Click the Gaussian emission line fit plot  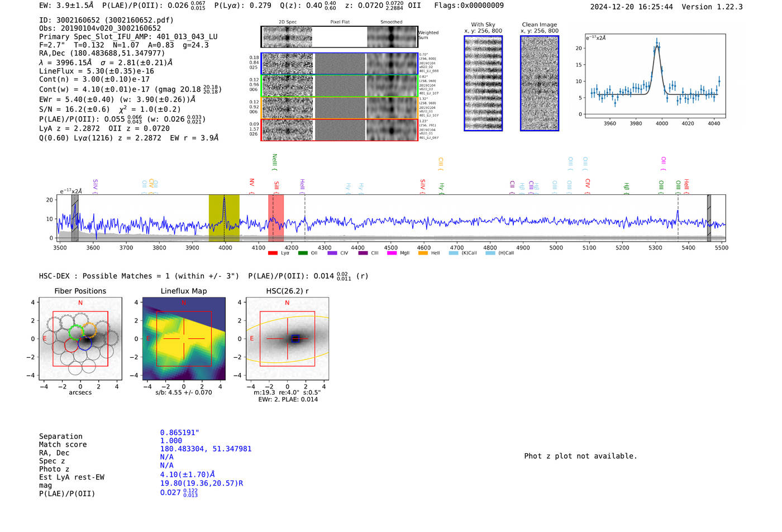click(655, 76)
